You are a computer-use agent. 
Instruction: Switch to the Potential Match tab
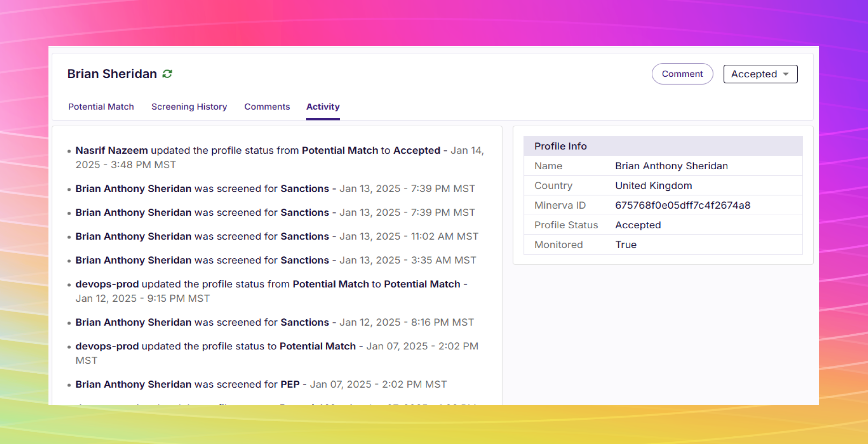[101, 107]
